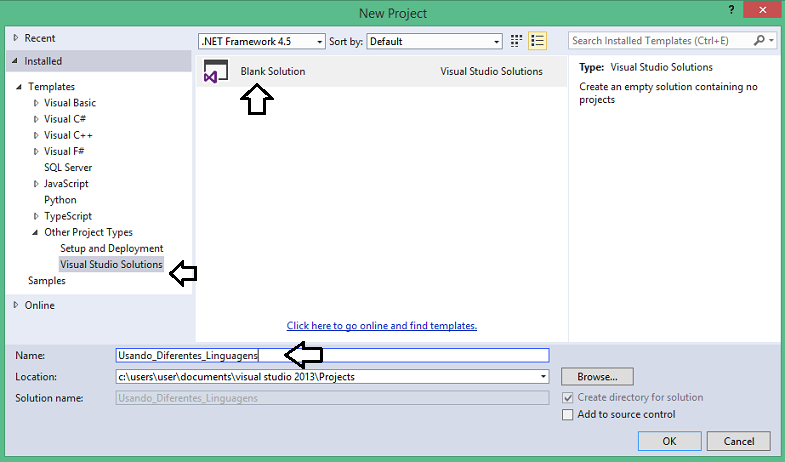
Task: Click the search magnifier icon
Action: [x=760, y=41]
